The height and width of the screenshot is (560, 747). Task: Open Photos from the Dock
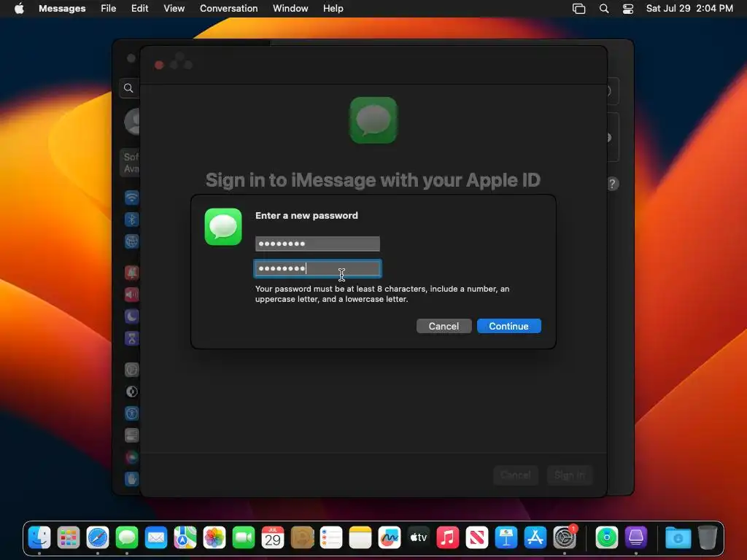214,537
